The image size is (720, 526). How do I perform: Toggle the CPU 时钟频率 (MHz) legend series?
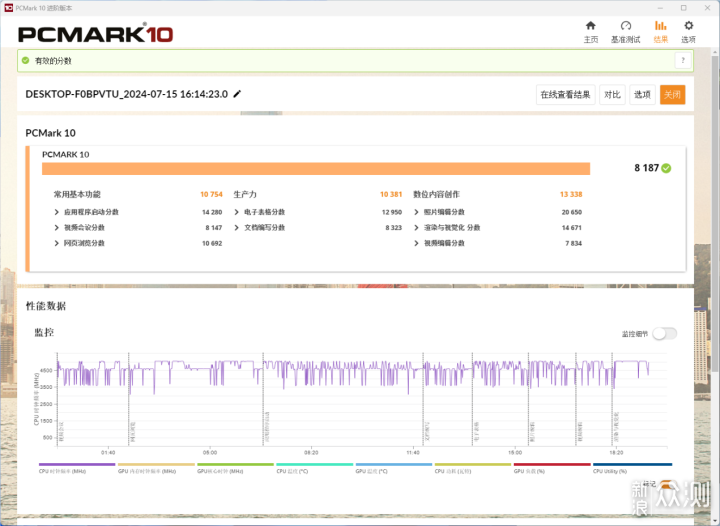77,468
